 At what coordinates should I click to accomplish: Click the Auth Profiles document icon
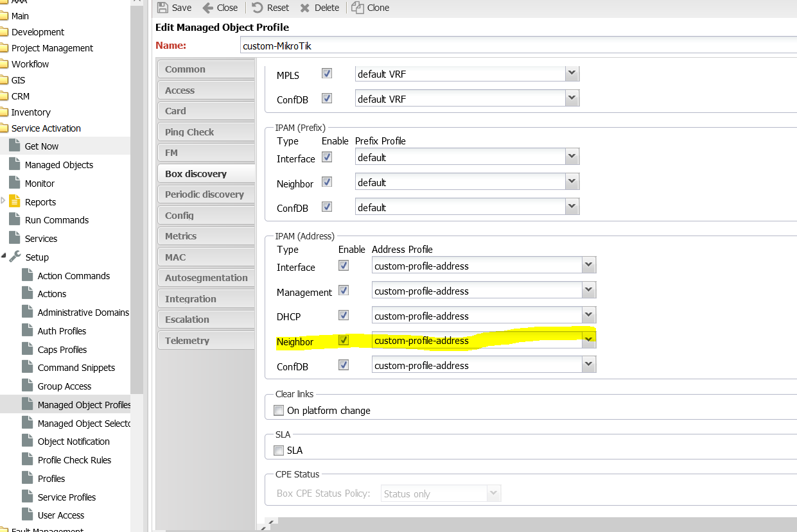(x=27, y=330)
